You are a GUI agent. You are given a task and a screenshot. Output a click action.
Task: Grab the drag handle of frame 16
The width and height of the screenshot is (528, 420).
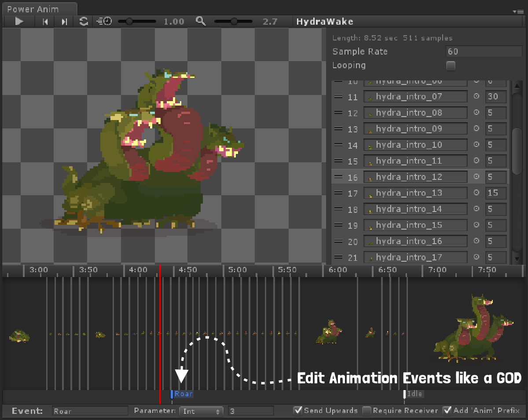click(x=338, y=177)
